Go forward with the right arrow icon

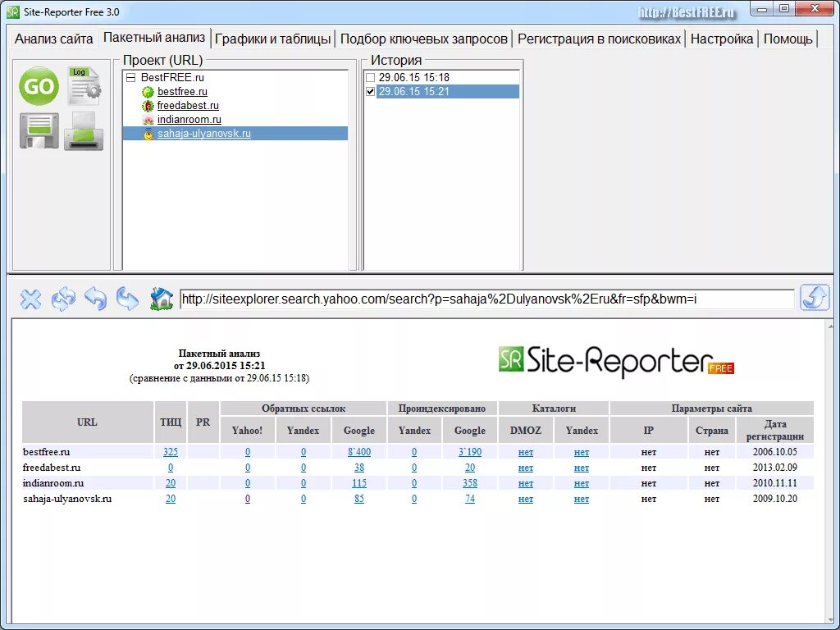point(127,299)
